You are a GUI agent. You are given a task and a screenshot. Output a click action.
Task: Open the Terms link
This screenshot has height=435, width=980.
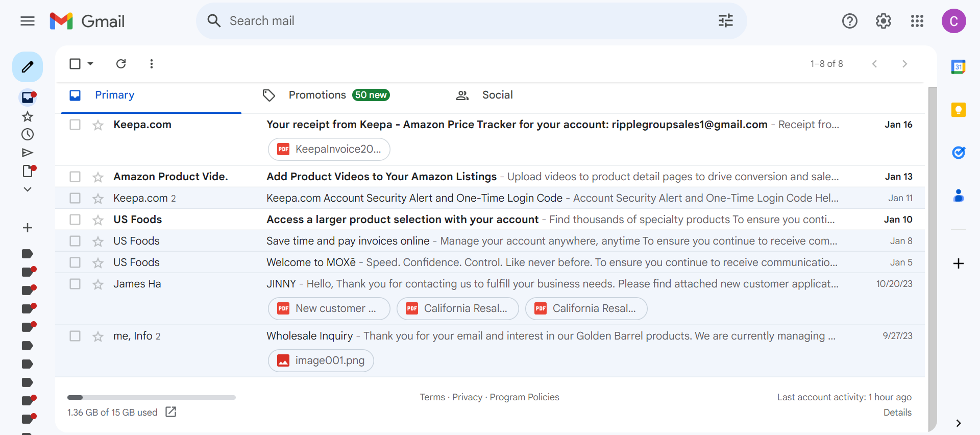click(x=432, y=397)
